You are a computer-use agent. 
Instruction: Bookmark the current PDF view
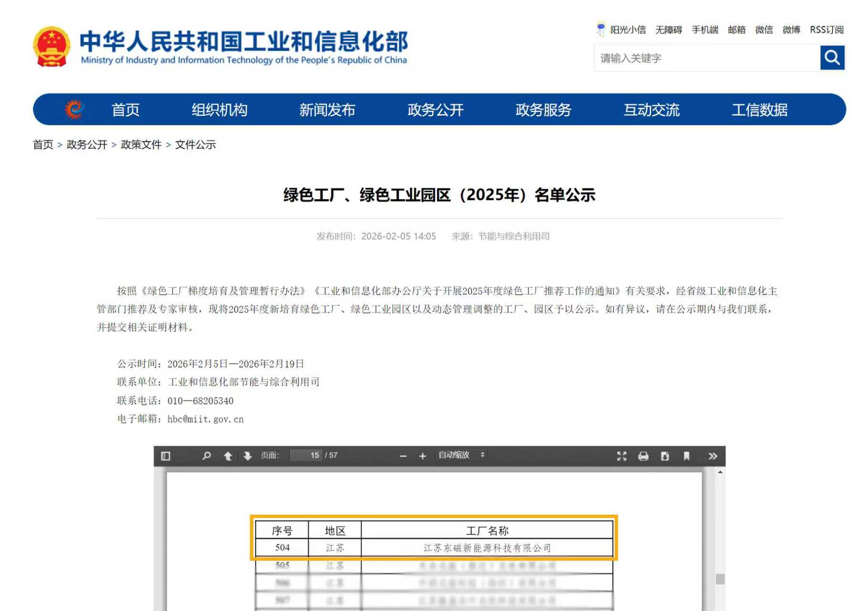(x=686, y=456)
